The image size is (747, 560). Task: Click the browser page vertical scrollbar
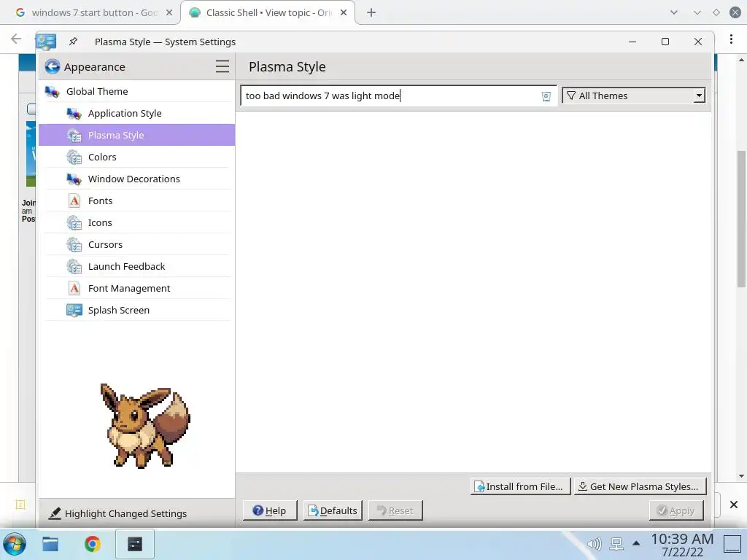coord(741,219)
